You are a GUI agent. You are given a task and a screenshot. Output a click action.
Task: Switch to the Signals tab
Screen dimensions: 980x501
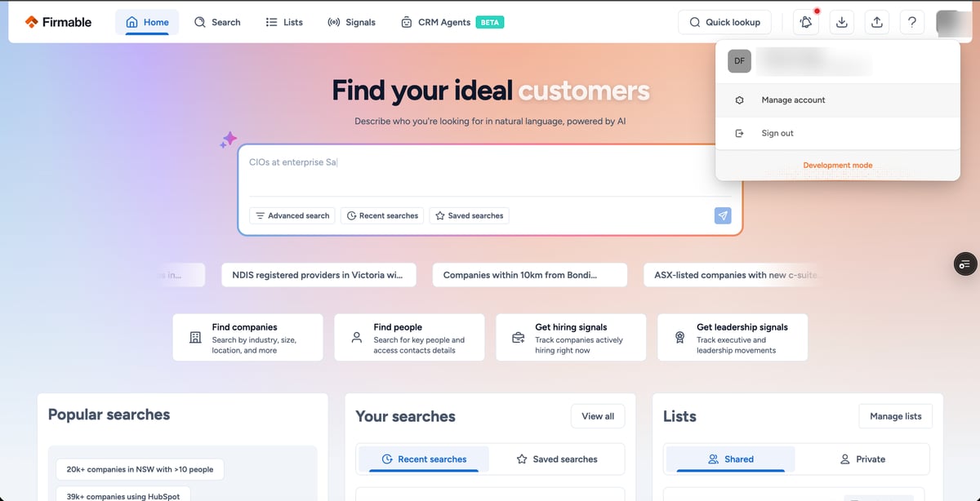click(x=351, y=22)
